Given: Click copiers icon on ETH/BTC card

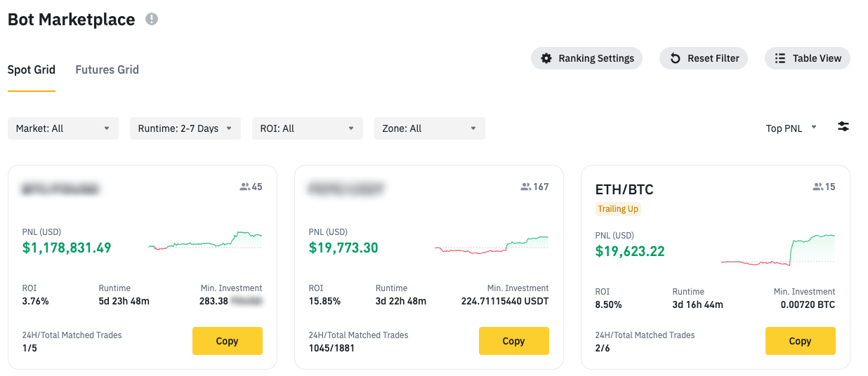Looking at the screenshot, I should click(x=817, y=187).
